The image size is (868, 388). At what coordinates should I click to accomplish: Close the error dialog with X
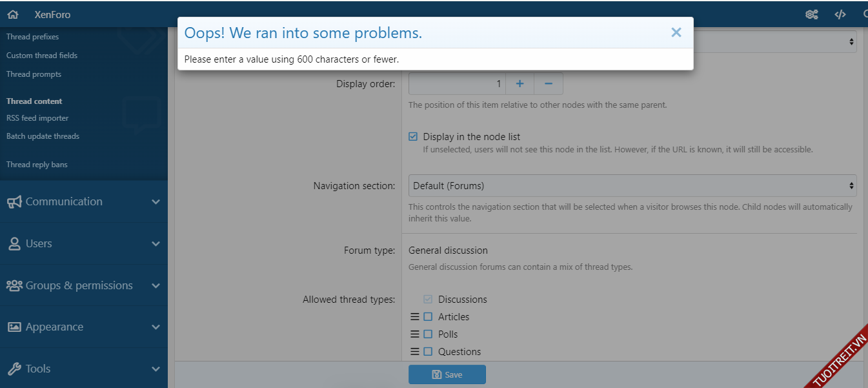click(676, 32)
